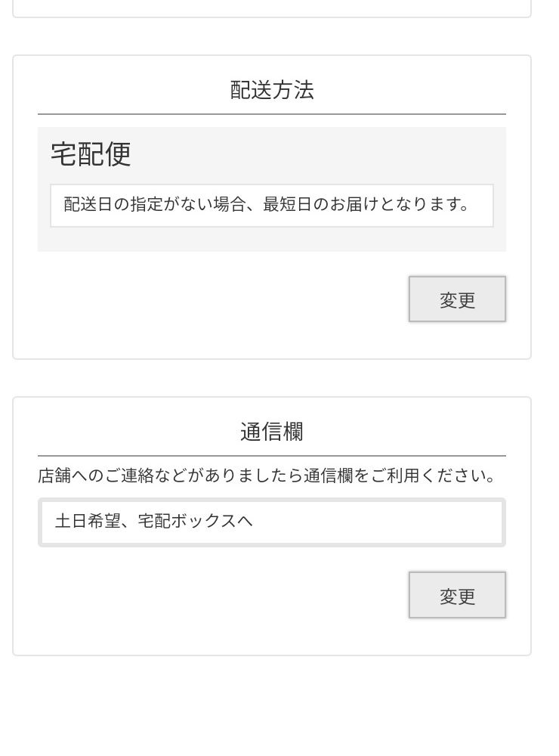Focus the 通信欄 message input field
Screen dimensions: 559x756
272,522
